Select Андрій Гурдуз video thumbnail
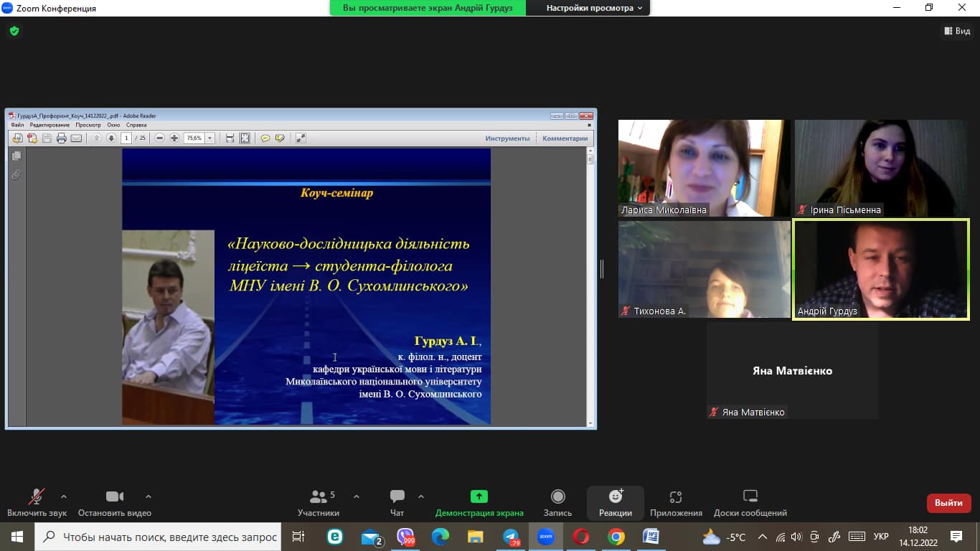The height and width of the screenshot is (551, 980). click(x=880, y=269)
